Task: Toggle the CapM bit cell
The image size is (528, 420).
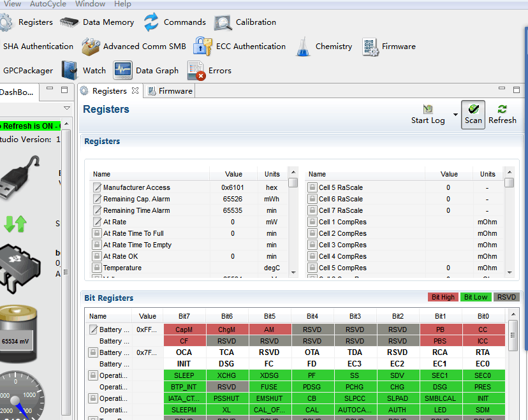Action: (x=184, y=329)
